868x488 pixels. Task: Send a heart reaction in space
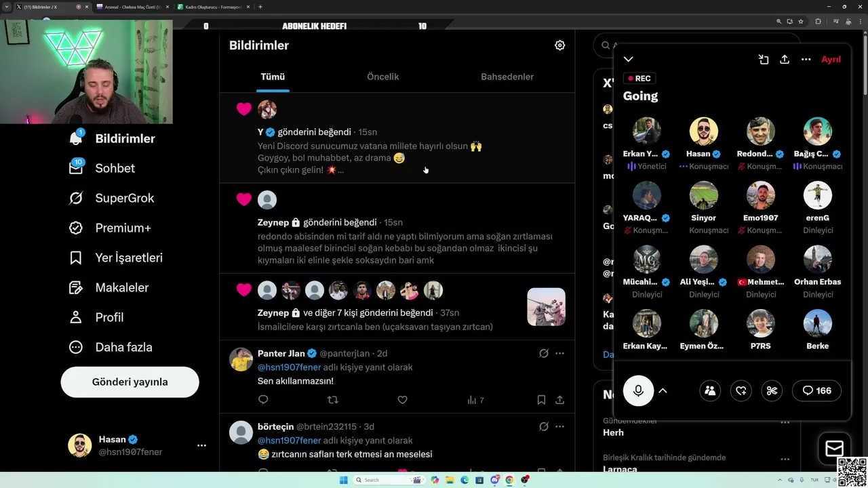pos(741,390)
